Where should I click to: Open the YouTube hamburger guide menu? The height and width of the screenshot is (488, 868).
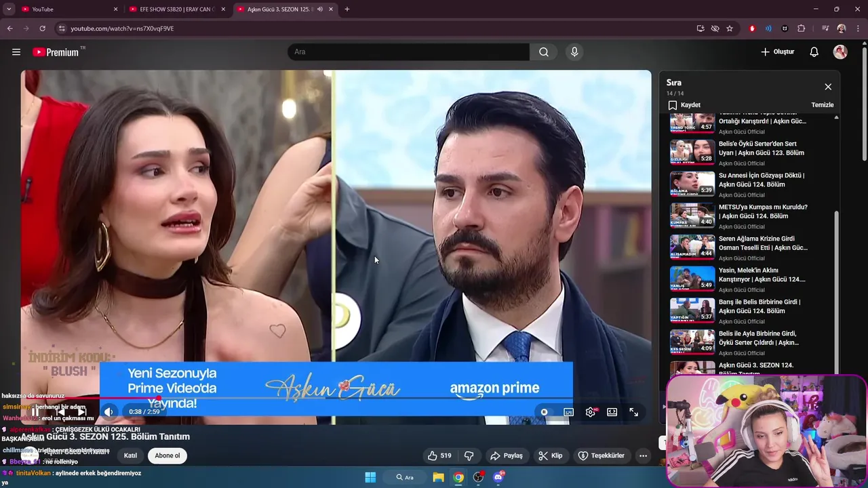pos(16,52)
